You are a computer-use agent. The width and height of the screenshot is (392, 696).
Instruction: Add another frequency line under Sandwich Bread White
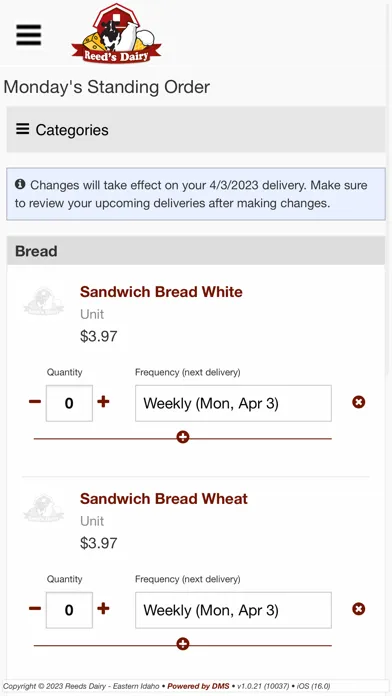pyautogui.click(x=182, y=437)
